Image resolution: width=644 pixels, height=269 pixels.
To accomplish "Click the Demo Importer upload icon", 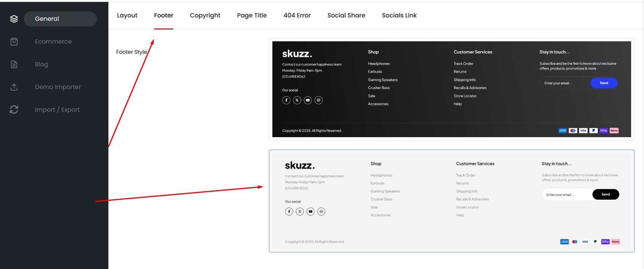I will [14, 87].
